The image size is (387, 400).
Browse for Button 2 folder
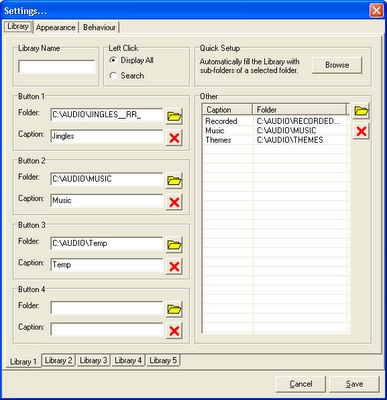point(174,181)
